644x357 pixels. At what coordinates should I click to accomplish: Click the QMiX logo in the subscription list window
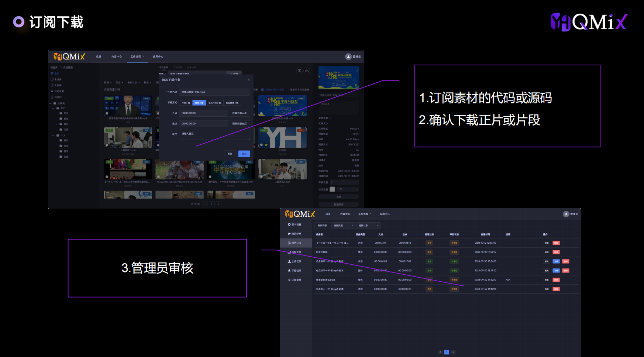(300, 214)
